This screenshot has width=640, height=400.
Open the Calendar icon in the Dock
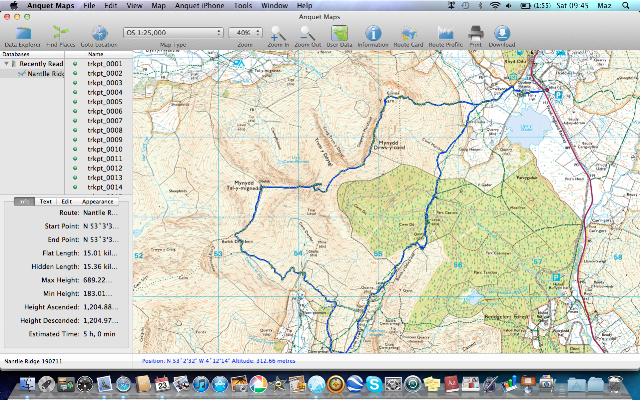click(x=162, y=384)
